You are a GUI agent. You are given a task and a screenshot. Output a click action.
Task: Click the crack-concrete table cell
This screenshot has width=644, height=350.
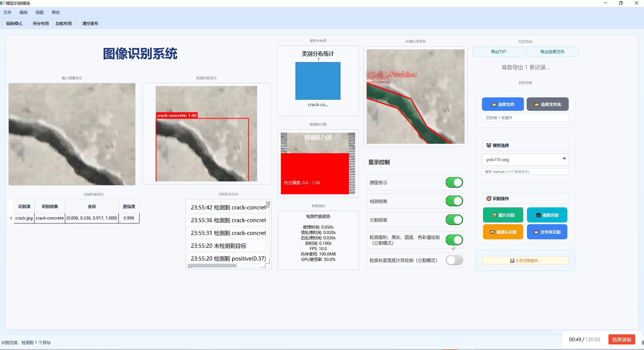click(50, 218)
